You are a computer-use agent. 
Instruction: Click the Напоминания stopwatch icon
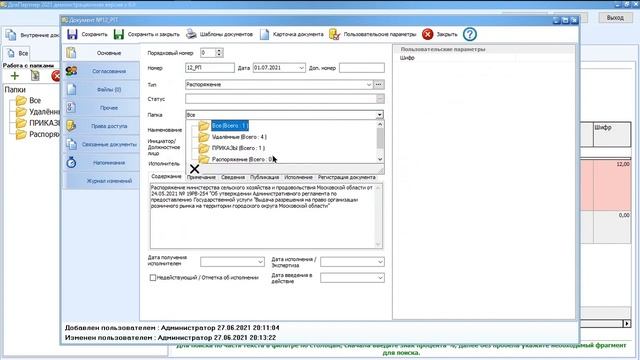pos(71,162)
